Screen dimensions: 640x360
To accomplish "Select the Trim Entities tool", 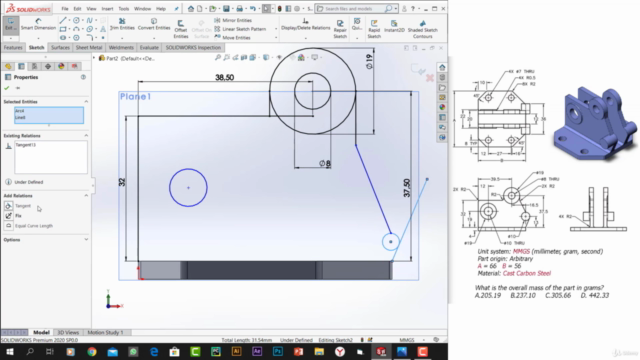I will coord(122,24).
